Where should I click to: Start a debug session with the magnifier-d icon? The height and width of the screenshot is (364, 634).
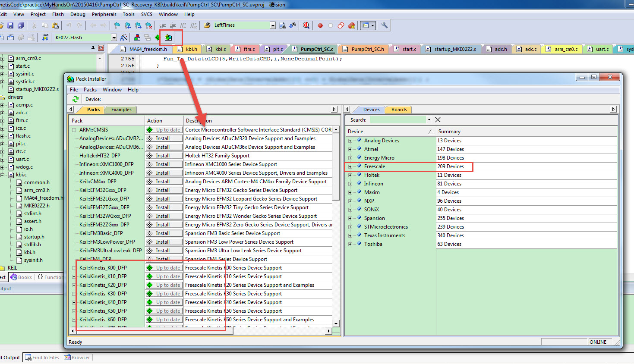pos(306,25)
